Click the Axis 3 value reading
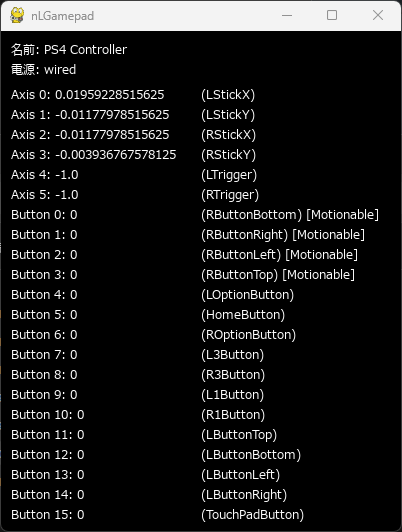402x532 pixels. [x=116, y=155]
